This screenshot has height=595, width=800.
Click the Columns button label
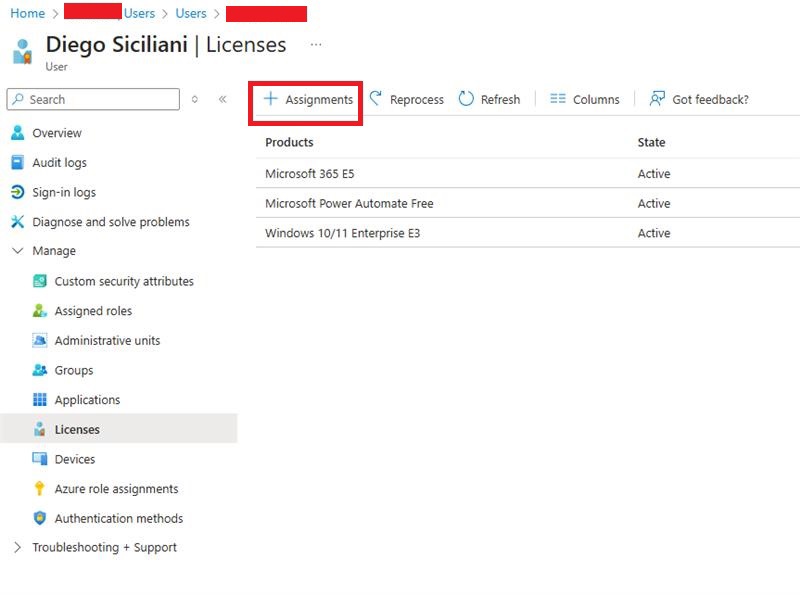coord(596,100)
